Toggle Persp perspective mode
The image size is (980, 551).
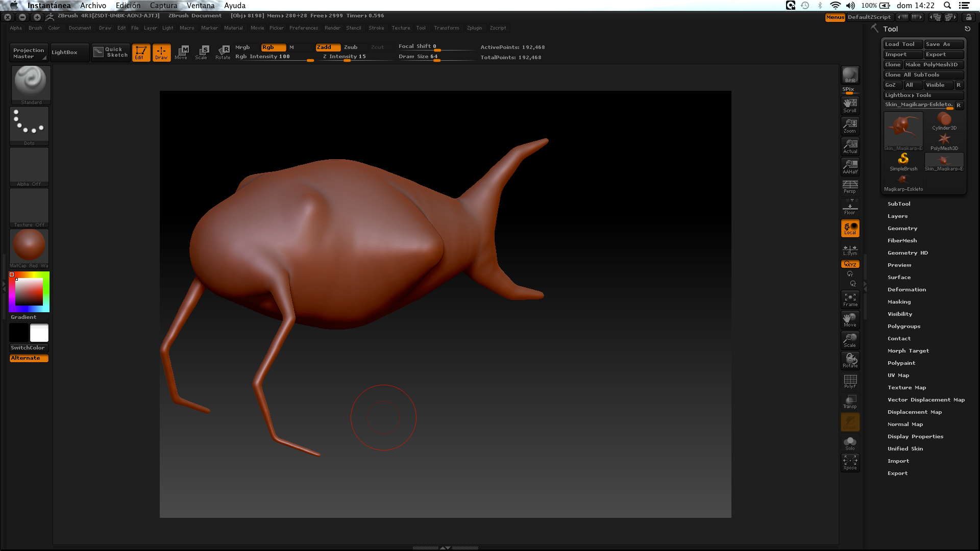point(850,186)
